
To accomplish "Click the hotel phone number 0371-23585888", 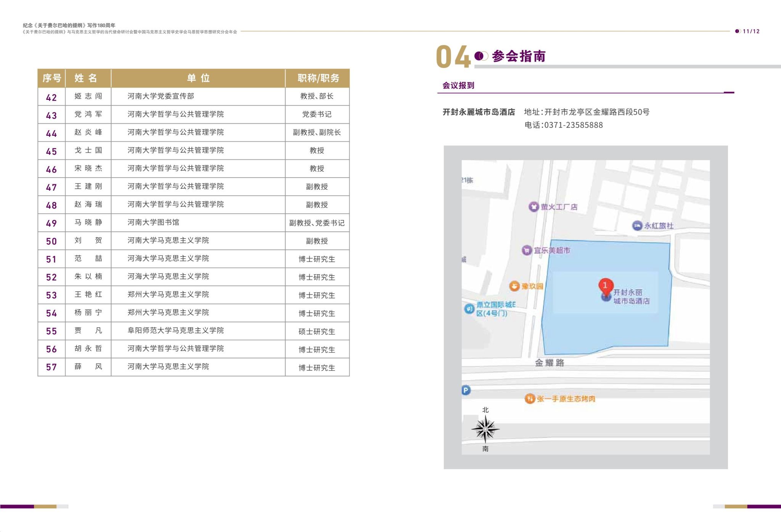I will (x=573, y=125).
